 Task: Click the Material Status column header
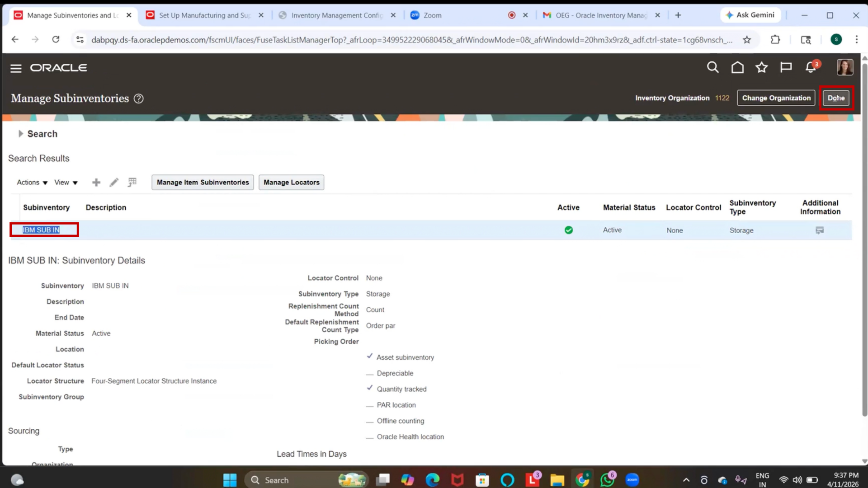pyautogui.click(x=629, y=207)
